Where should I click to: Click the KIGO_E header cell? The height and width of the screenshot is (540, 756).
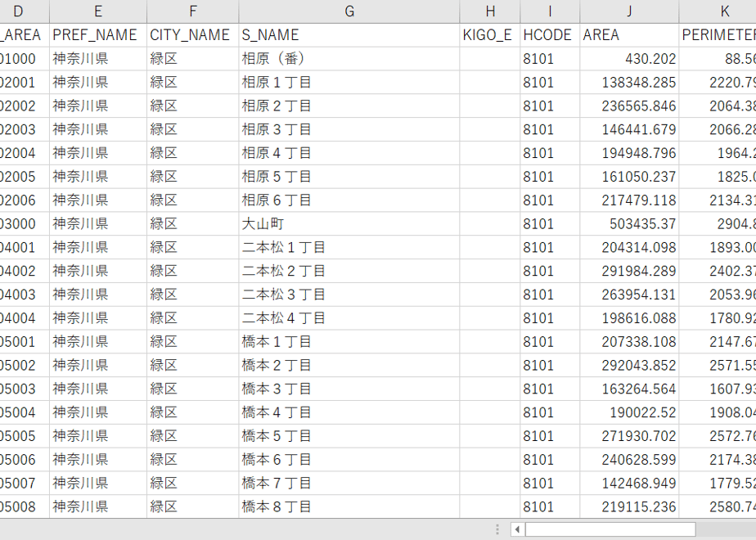pyautogui.click(x=490, y=35)
